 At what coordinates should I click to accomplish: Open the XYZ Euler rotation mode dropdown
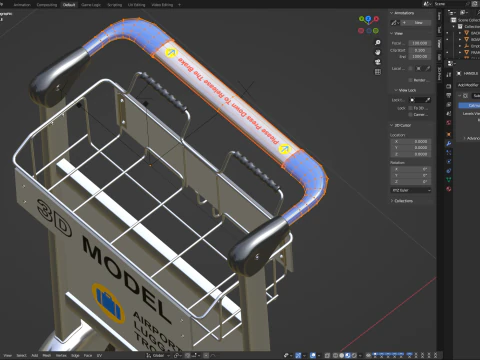click(x=411, y=190)
